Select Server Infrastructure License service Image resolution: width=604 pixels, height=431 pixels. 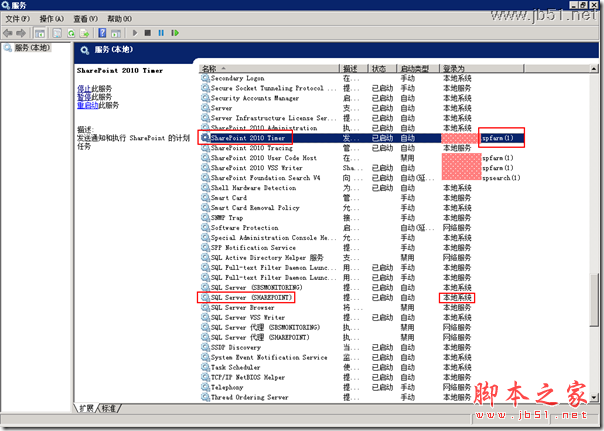273,118
